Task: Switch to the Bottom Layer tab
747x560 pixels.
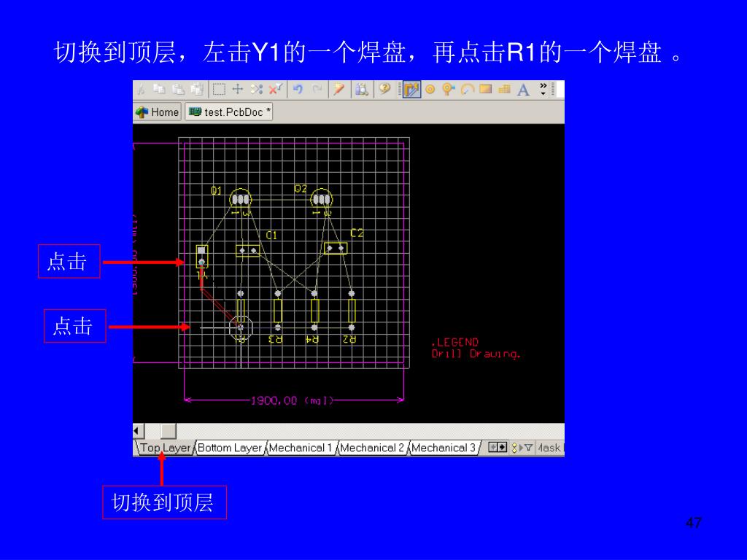Action: pyautogui.click(x=230, y=448)
